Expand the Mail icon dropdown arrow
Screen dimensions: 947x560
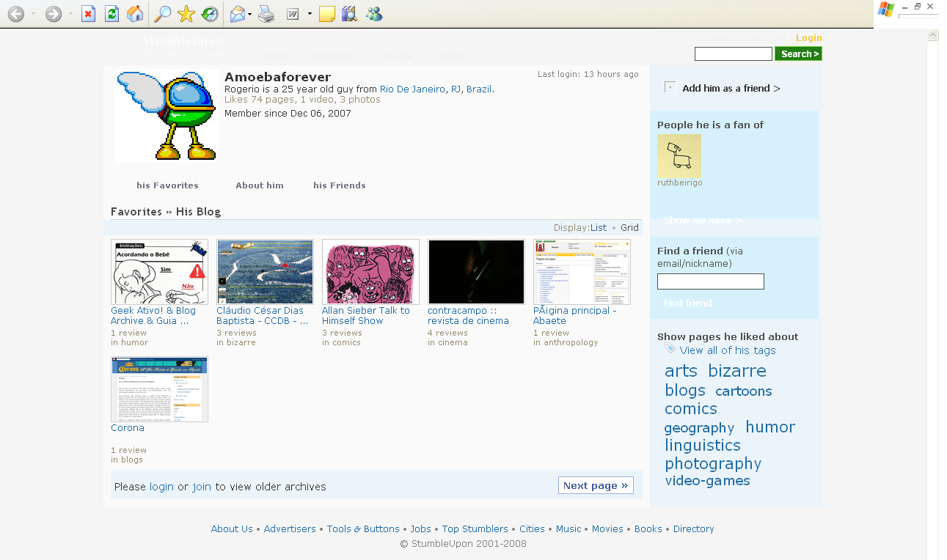point(250,14)
